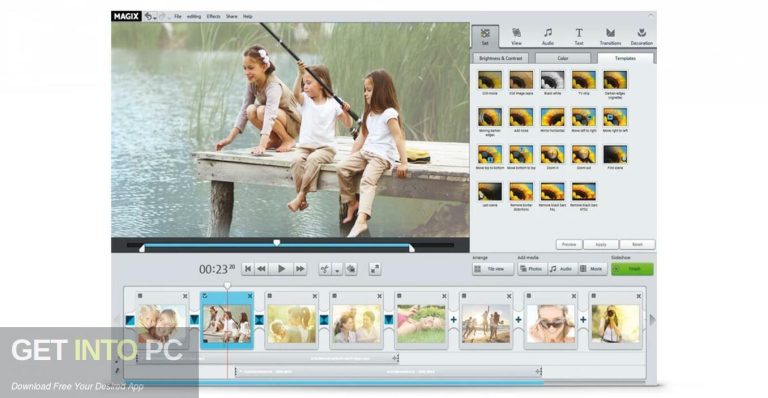Add transition before the beach jumping slide
Viewport: 768px width, 398px height.
(453, 320)
